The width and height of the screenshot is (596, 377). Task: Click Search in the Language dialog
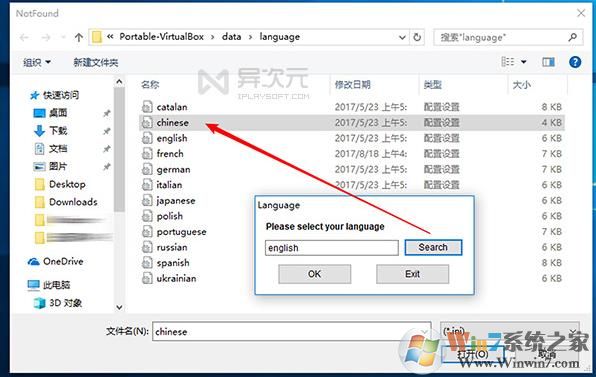click(x=433, y=247)
